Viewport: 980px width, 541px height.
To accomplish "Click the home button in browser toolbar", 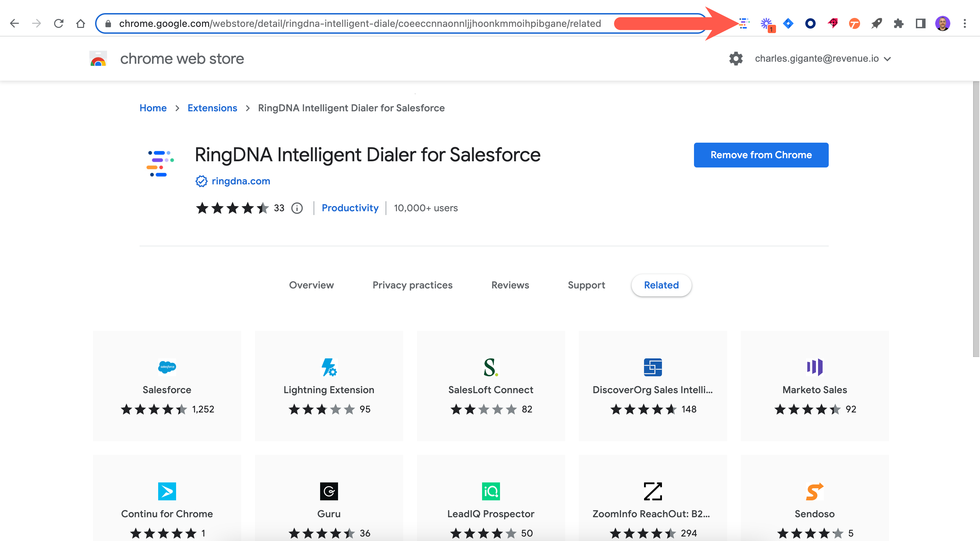I will pyautogui.click(x=80, y=23).
